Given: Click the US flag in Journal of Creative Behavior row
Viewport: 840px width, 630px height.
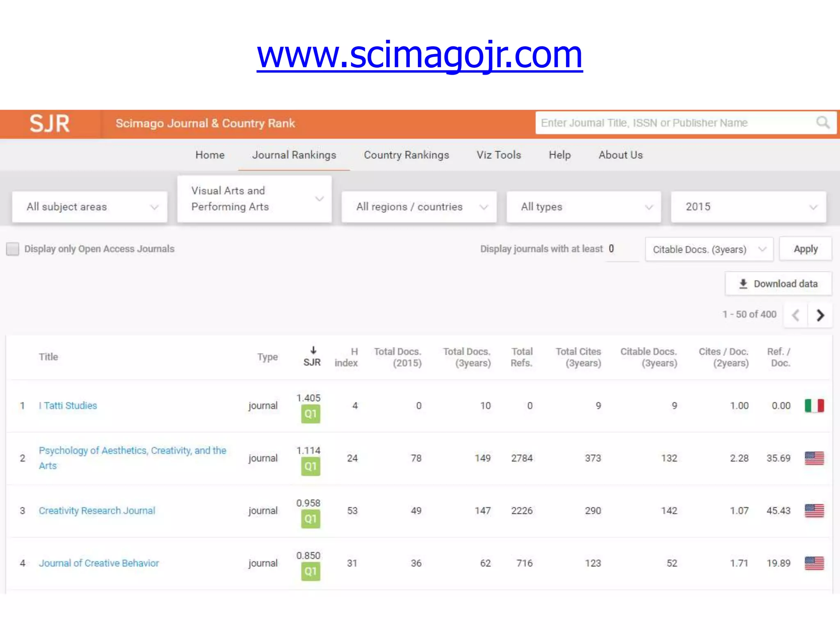Looking at the screenshot, I should click(814, 563).
